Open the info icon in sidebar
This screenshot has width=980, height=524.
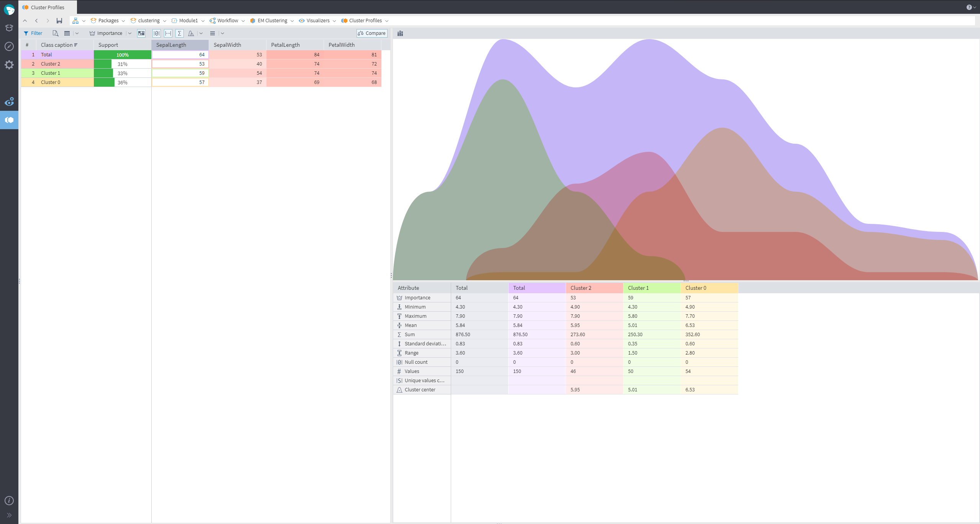pos(9,501)
